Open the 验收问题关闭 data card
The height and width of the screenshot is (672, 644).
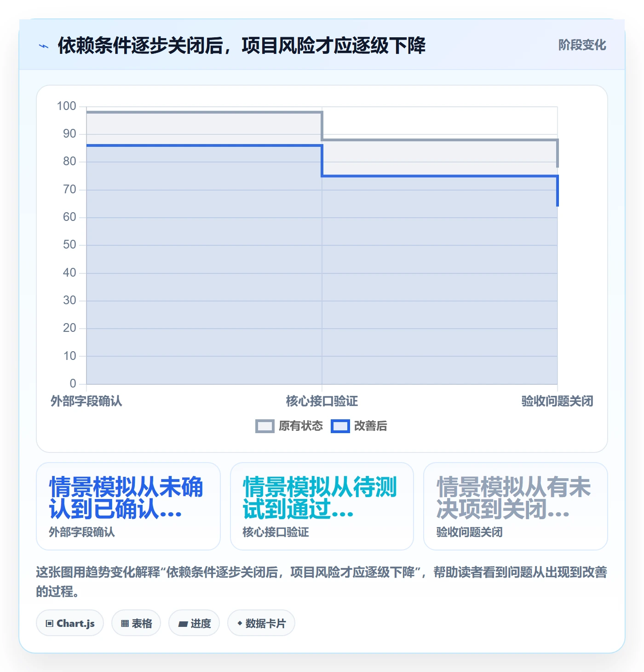click(x=516, y=506)
